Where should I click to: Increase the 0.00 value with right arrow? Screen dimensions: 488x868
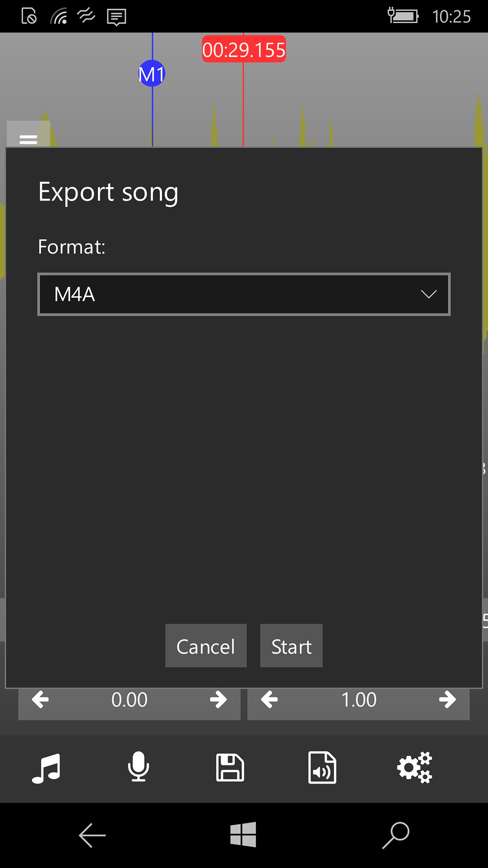[218, 700]
